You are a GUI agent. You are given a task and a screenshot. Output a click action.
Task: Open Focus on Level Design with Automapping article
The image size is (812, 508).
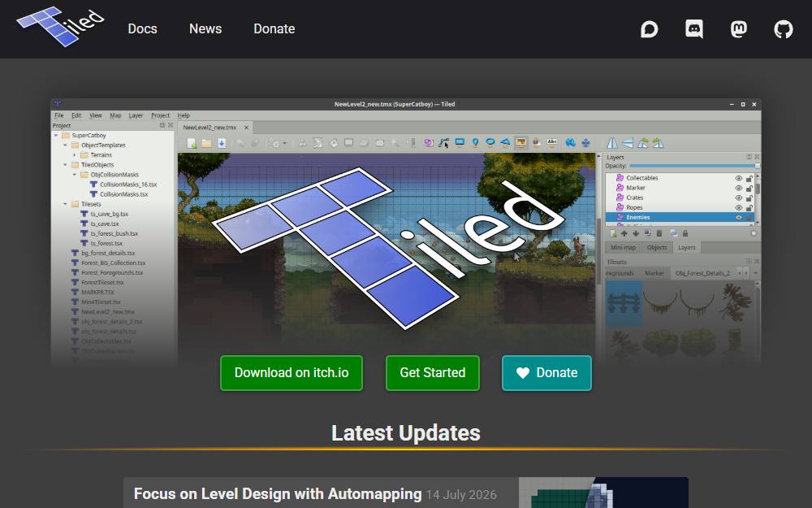pyautogui.click(x=278, y=494)
